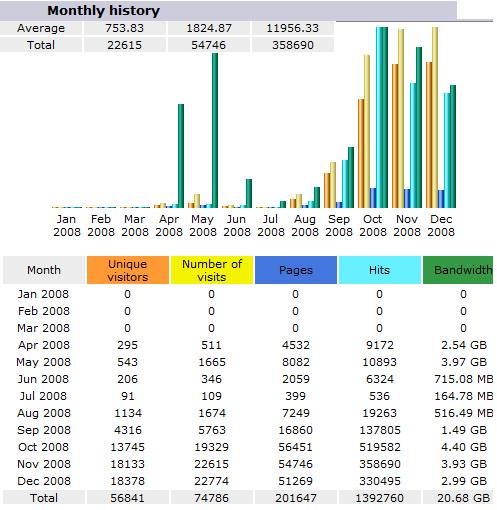Select the Oct 2008 pages value 56451

pyautogui.click(x=296, y=447)
